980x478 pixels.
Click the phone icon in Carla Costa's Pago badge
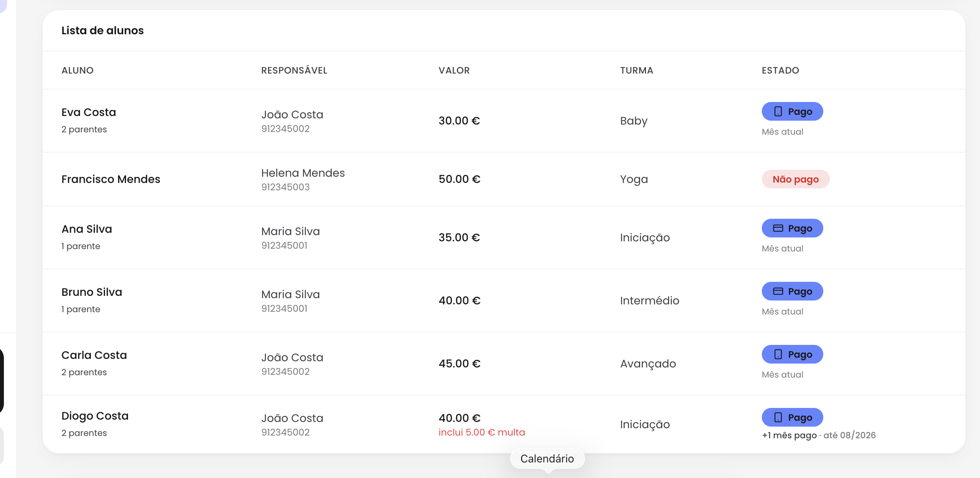click(x=778, y=355)
